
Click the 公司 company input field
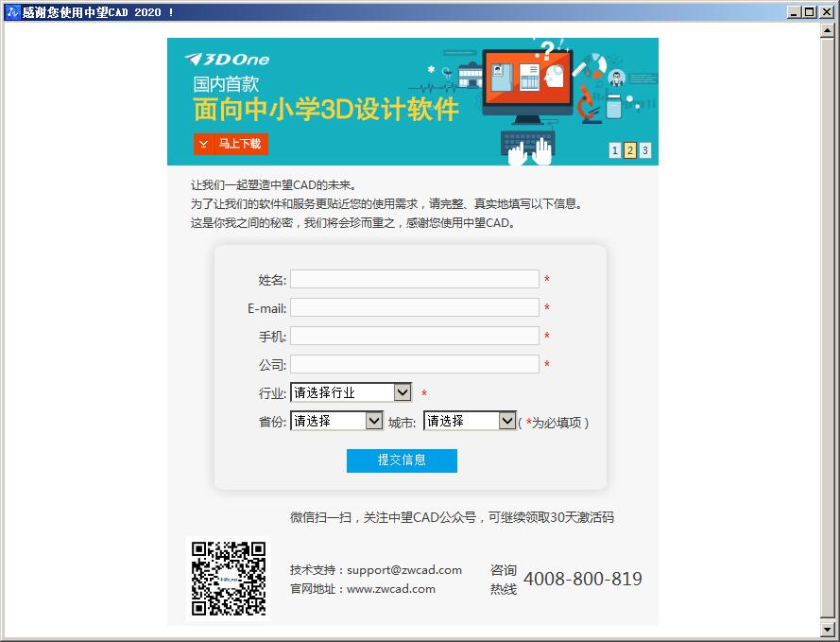[x=415, y=364]
